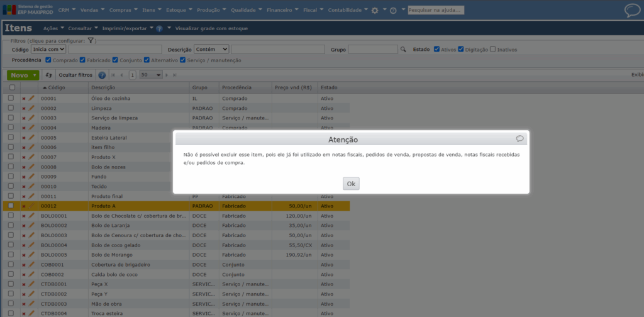Open help icon in Itens toolbar
Image resolution: width=644 pixels, height=317 pixels.
159,29
